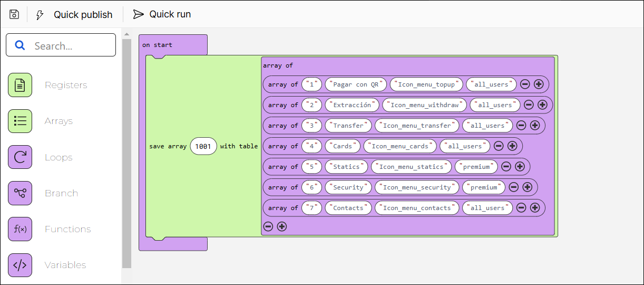Click the sidebar scroll up arrow
The height and width of the screenshot is (285, 644).
point(126,35)
